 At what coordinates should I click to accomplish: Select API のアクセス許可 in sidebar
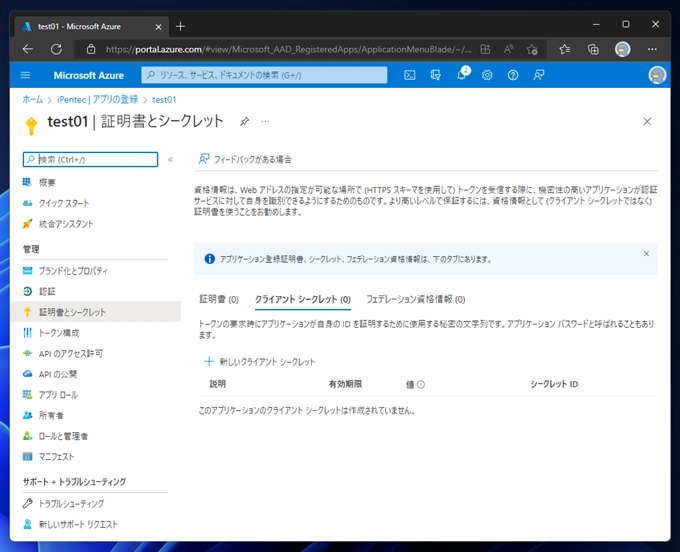point(70,353)
